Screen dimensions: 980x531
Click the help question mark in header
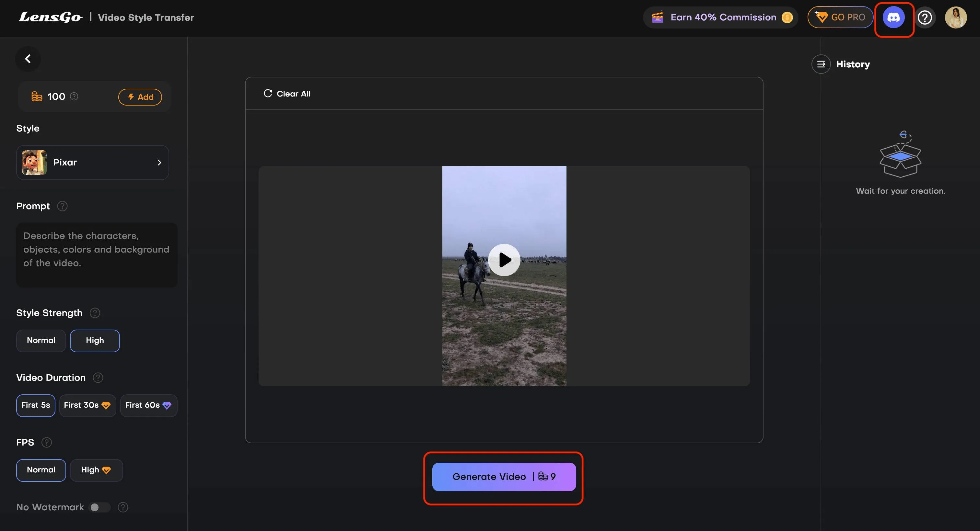[925, 17]
